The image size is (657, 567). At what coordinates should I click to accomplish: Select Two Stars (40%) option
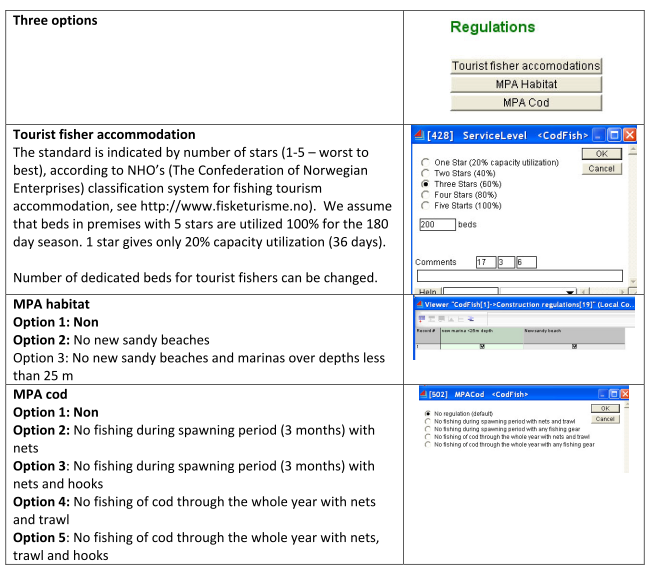click(425, 173)
